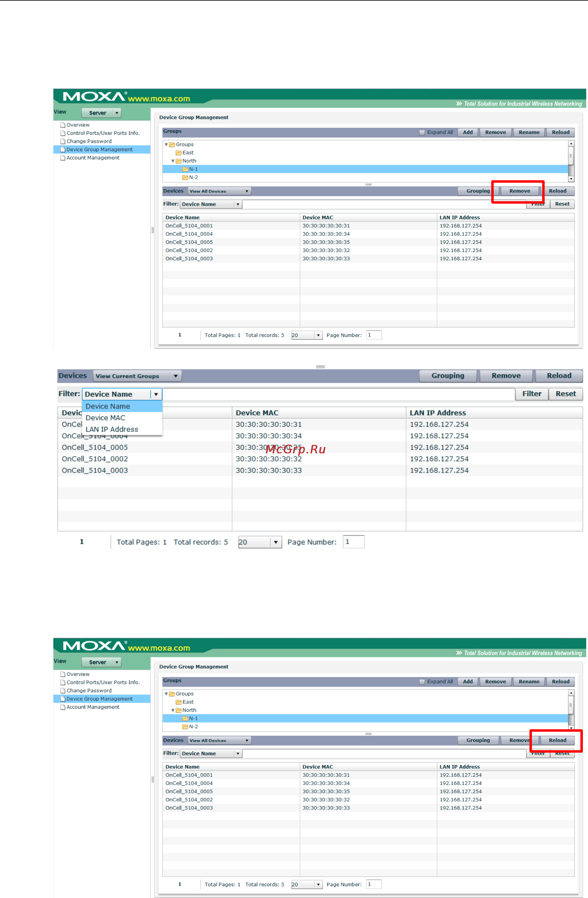Select MAC 30:30:30:30:30:32 in enlarged panel
This screenshot has width=588, height=898.
pyautogui.click(x=269, y=459)
